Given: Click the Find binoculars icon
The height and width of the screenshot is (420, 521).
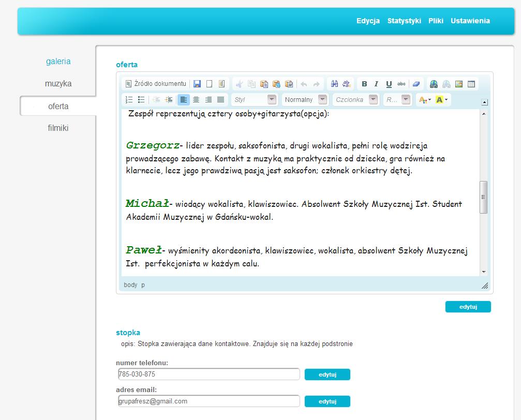Looking at the screenshot, I should point(334,84).
